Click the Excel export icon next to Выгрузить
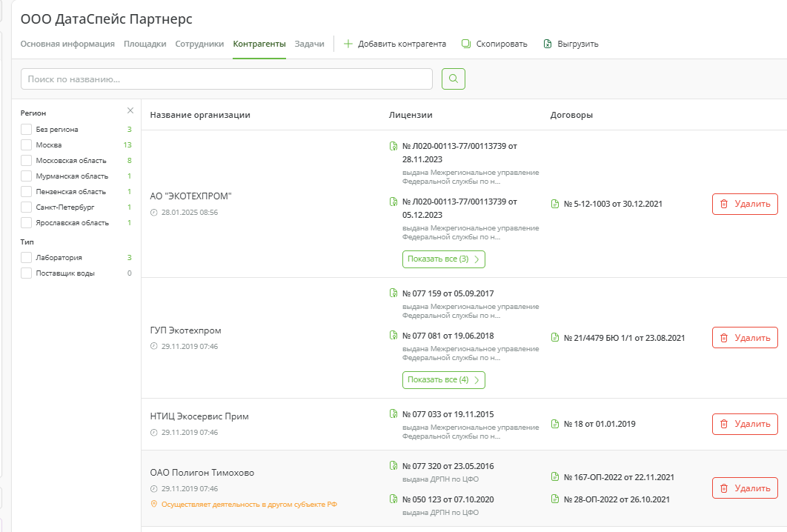787x532 pixels. [548, 44]
